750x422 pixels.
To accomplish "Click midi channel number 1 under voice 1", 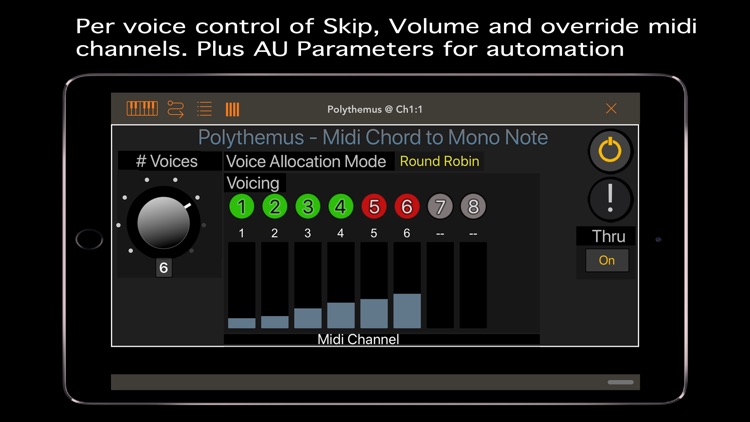I will pos(242,233).
